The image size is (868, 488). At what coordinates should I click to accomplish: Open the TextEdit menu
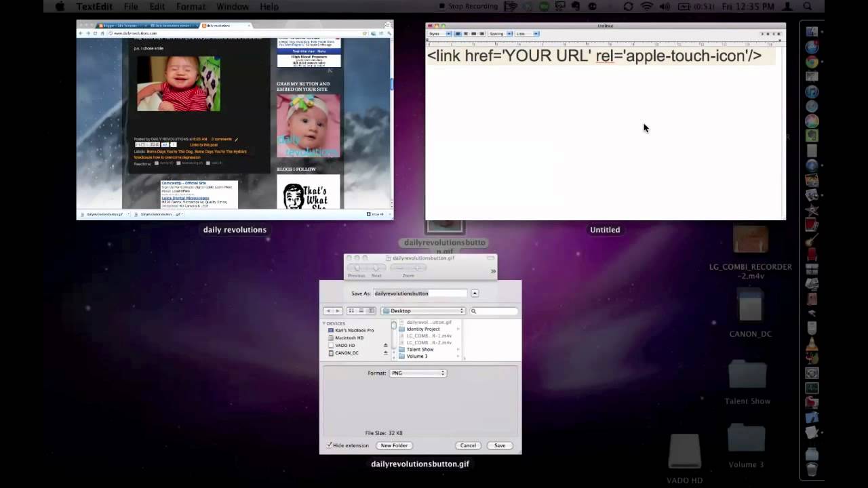94,6
